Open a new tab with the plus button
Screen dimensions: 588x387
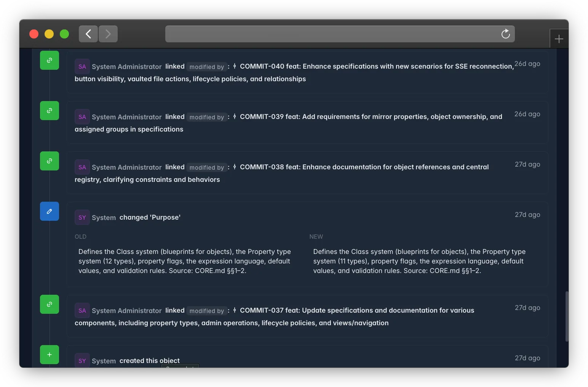coord(559,39)
